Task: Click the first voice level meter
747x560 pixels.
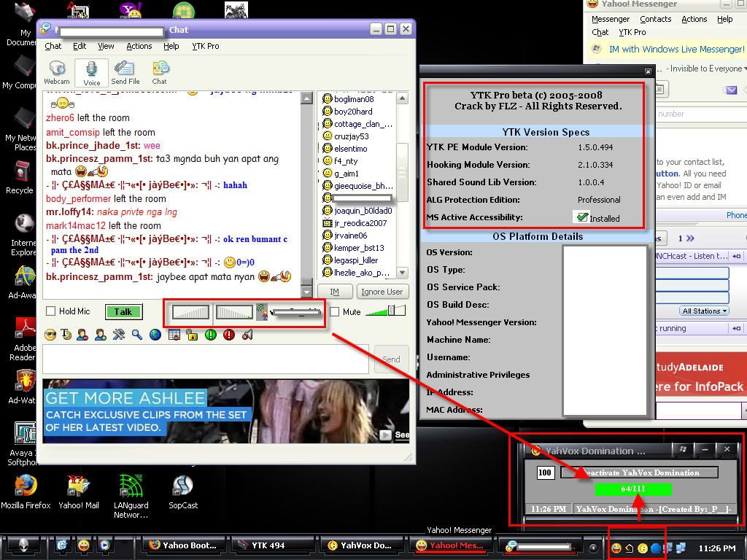Action: [x=190, y=312]
